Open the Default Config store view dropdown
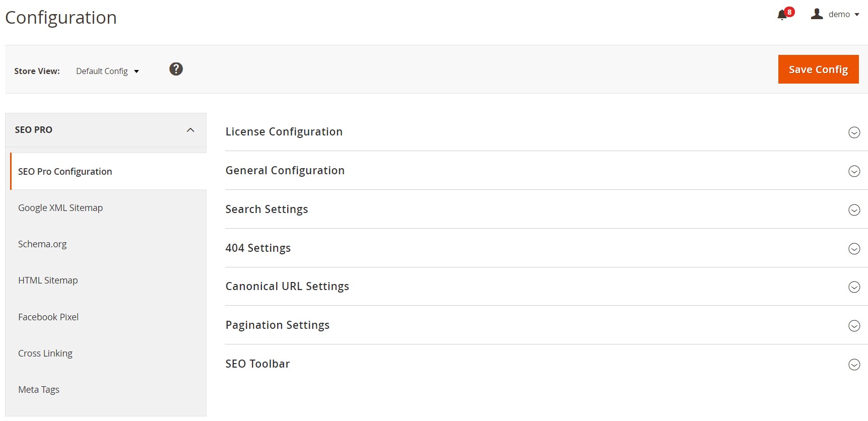The image size is (868, 421). click(x=107, y=71)
